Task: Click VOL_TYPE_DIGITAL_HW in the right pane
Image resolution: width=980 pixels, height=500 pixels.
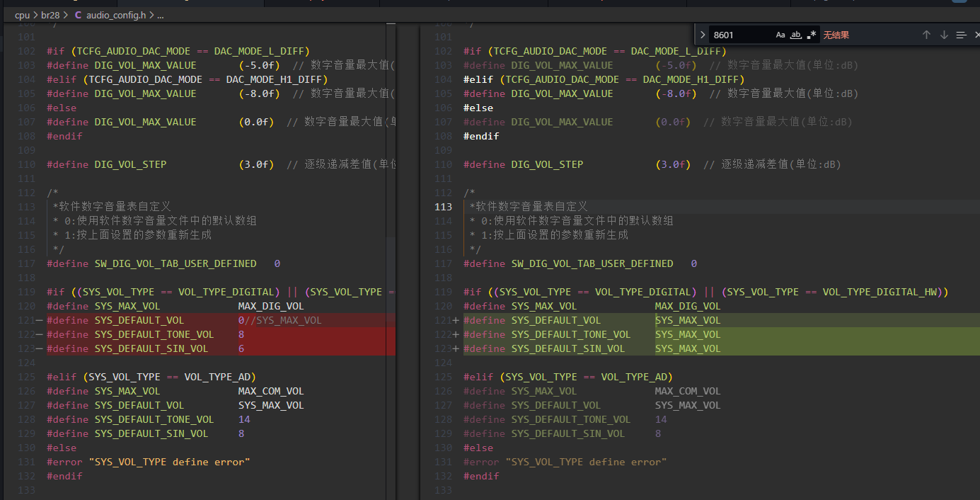Action: click(880, 292)
